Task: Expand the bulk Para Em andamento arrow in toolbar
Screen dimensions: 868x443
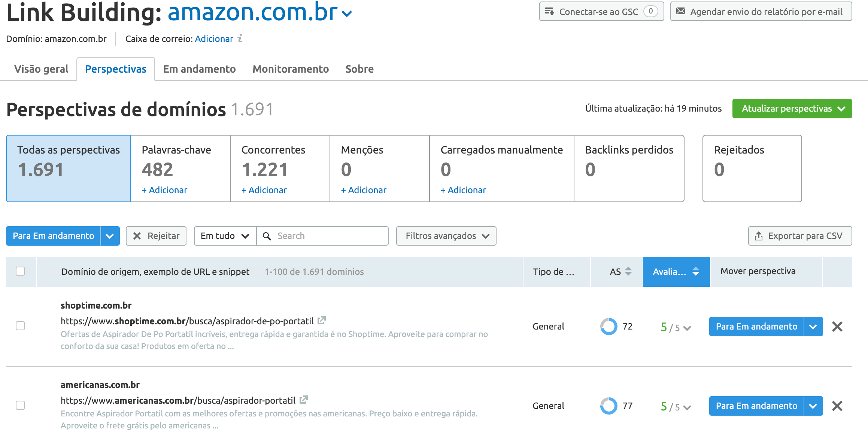Action: tap(110, 236)
